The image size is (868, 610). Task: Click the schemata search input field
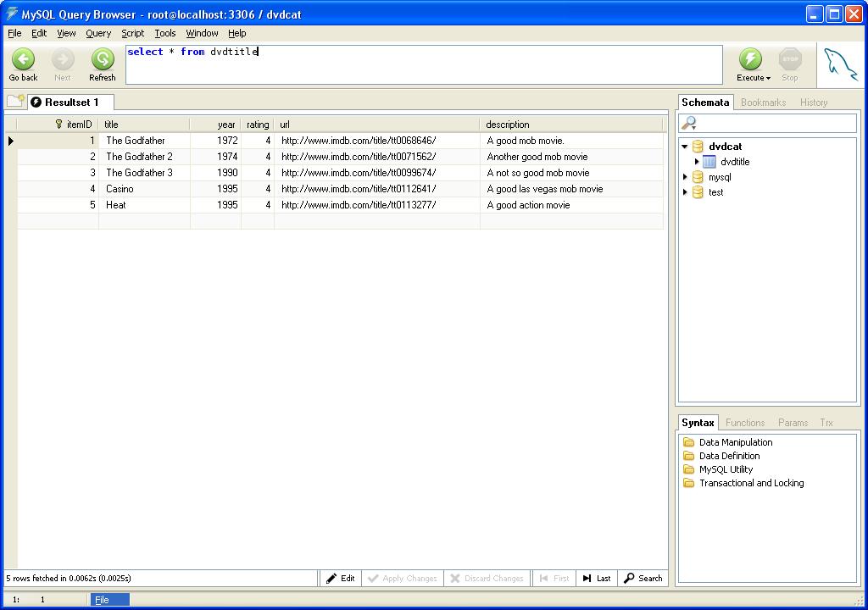(x=767, y=123)
